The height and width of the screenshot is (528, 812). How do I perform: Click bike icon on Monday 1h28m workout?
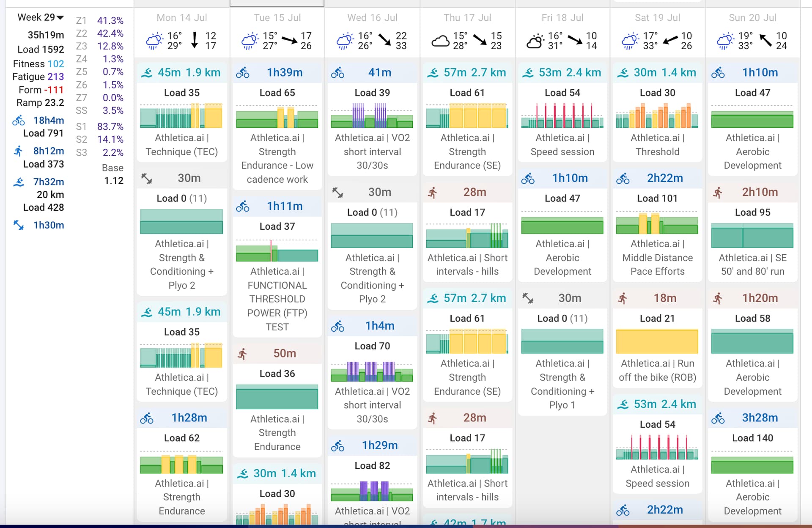point(147,418)
